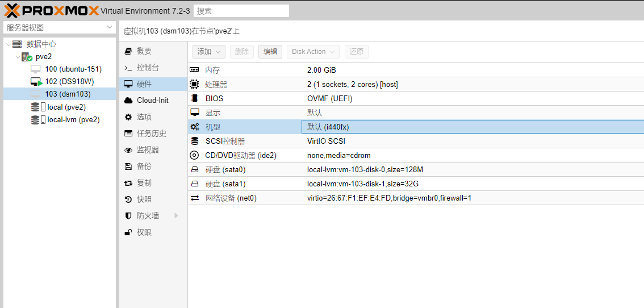
Task: Click the 选项 gear icon
Action: click(128, 117)
